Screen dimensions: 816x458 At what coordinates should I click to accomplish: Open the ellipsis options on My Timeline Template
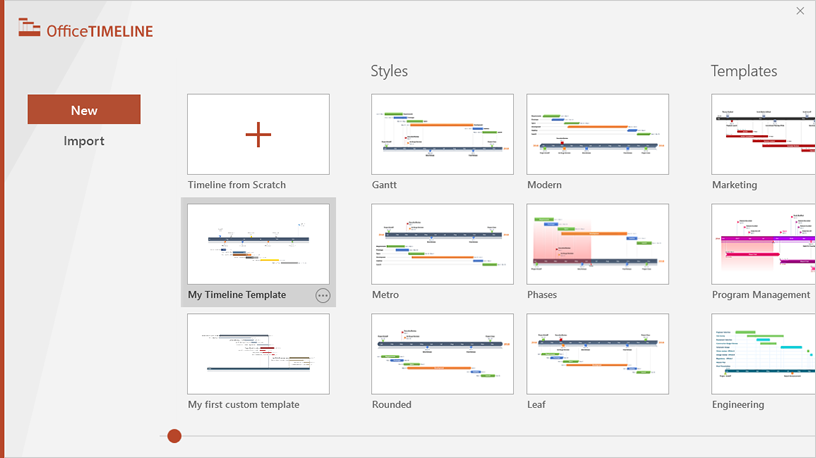click(x=322, y=295)
